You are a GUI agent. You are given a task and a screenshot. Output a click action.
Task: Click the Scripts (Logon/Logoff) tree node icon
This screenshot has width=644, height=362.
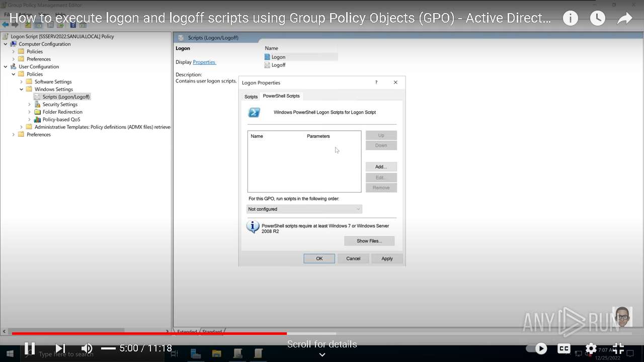[38, 97]
